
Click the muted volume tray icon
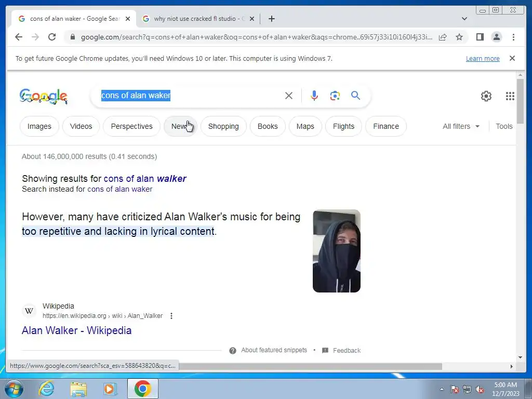point(480,389)
